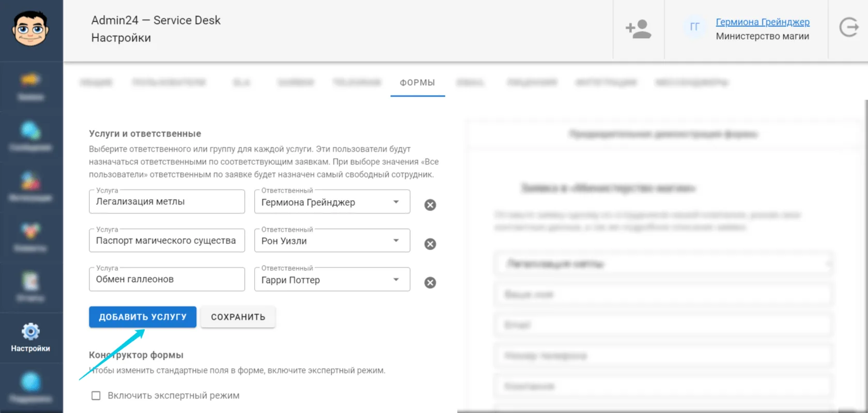Delete the Паспорт магического существа row
The image size is (868, 413).
tap(430, 244)
